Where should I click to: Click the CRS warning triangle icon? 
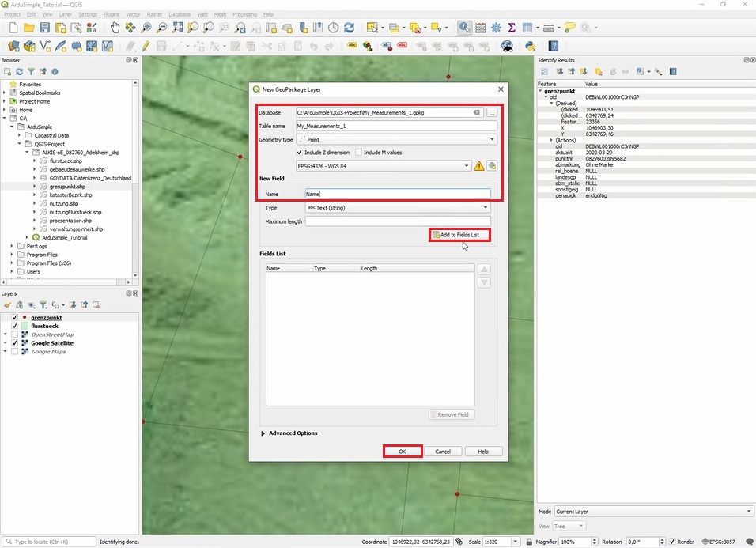(478, 165)
